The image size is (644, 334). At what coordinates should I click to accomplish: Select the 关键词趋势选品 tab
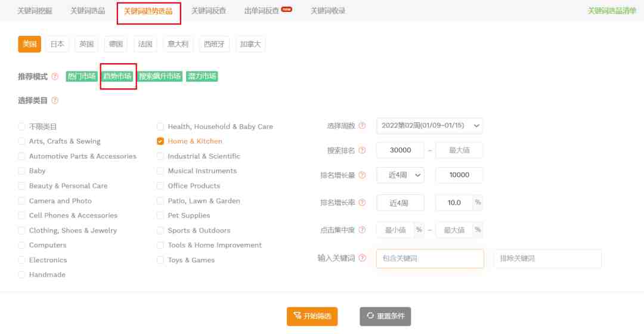[148, 11]
